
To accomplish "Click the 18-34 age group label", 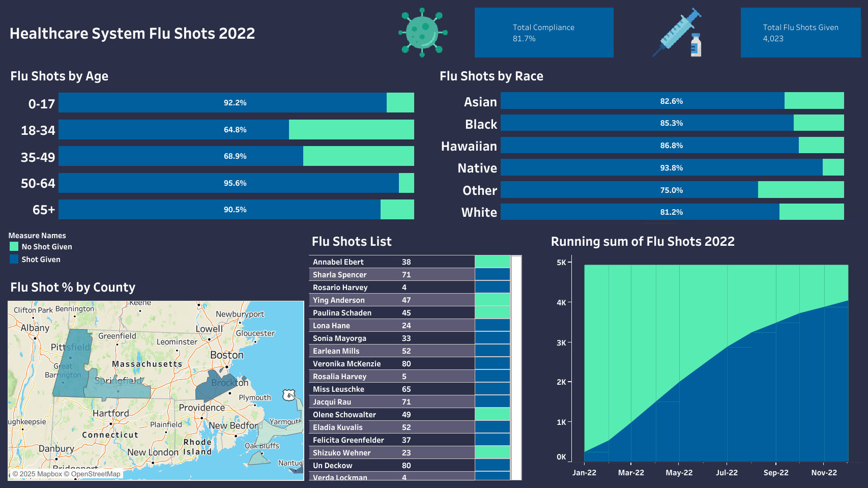I will pos(38,130).
